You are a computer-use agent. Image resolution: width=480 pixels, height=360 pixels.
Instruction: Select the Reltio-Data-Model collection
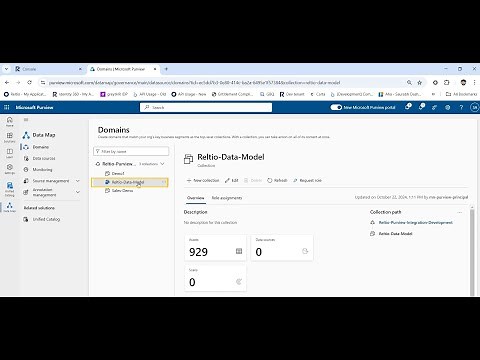(x=129, y=182)
